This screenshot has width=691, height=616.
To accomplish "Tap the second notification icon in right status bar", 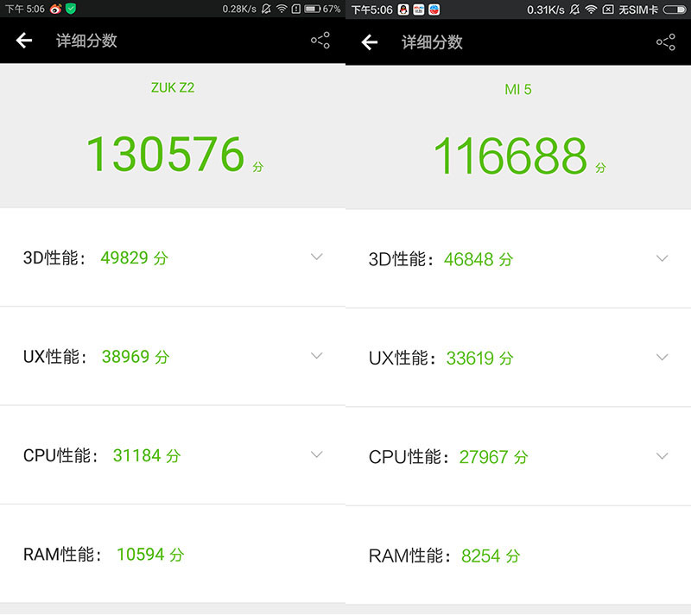I will [419, 10].
